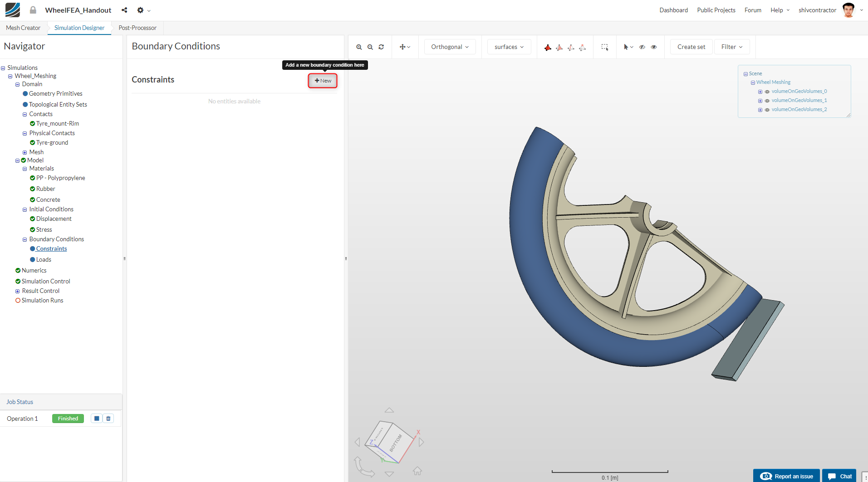Screen dimensions: 868x482
Task: Hide volumeOnGeoVolumes_2 using its eye icon
Action: click(x=767, y=110)
